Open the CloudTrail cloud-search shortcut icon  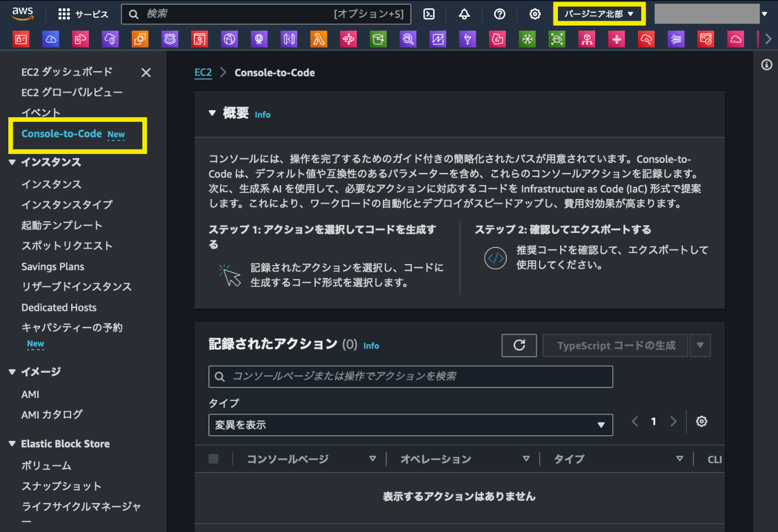(646, 39)
